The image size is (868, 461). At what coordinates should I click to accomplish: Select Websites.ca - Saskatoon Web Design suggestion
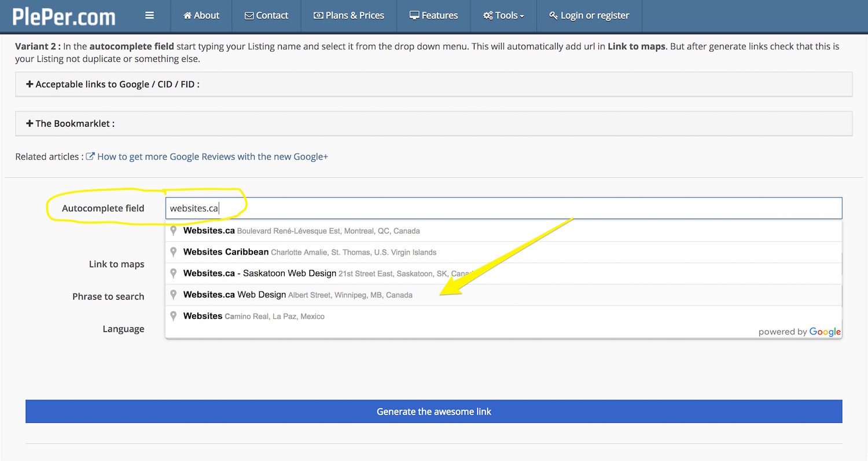[503, 274]
